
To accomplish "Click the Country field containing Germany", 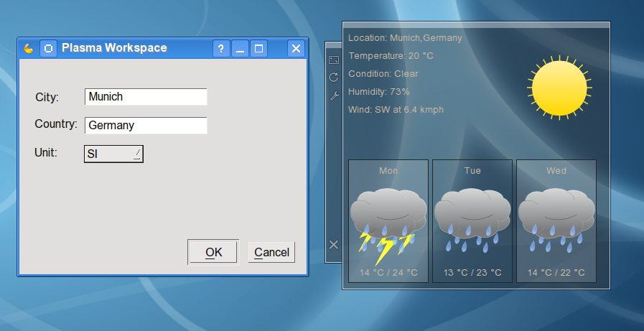I will (x=146, y=125).
